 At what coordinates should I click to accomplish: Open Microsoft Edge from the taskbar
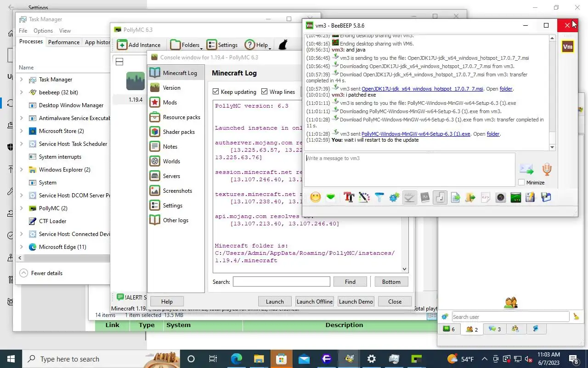[x=237, y=359]
